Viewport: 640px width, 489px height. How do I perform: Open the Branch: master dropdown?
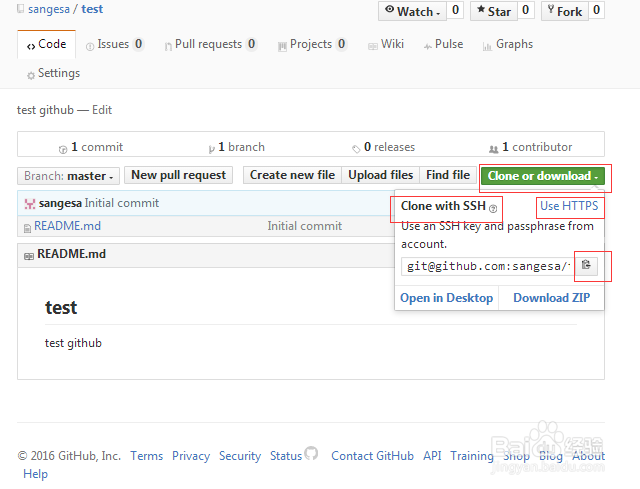click(68, 176)
